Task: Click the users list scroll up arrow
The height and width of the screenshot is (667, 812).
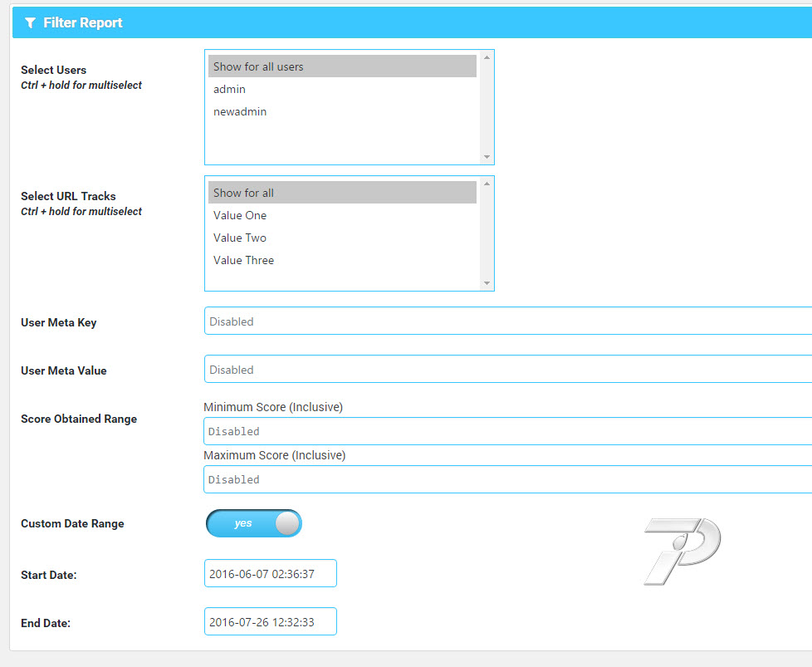Action: click(x=487, y=57)
